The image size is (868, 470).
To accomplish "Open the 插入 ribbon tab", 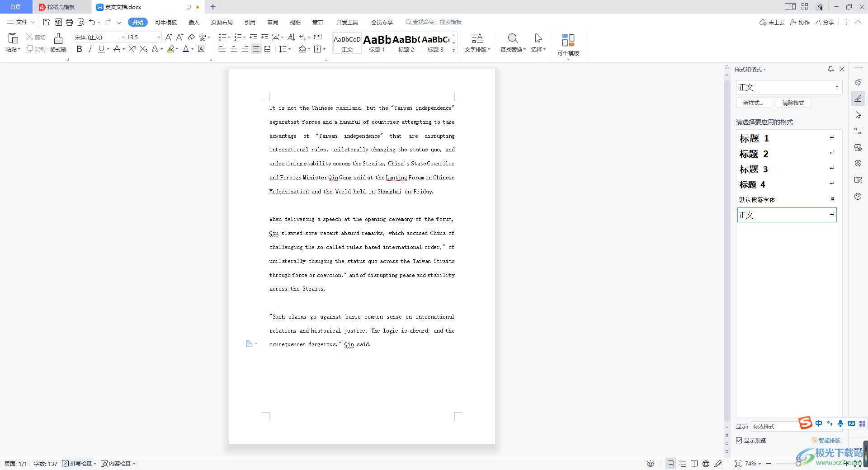I will [194, 22].
